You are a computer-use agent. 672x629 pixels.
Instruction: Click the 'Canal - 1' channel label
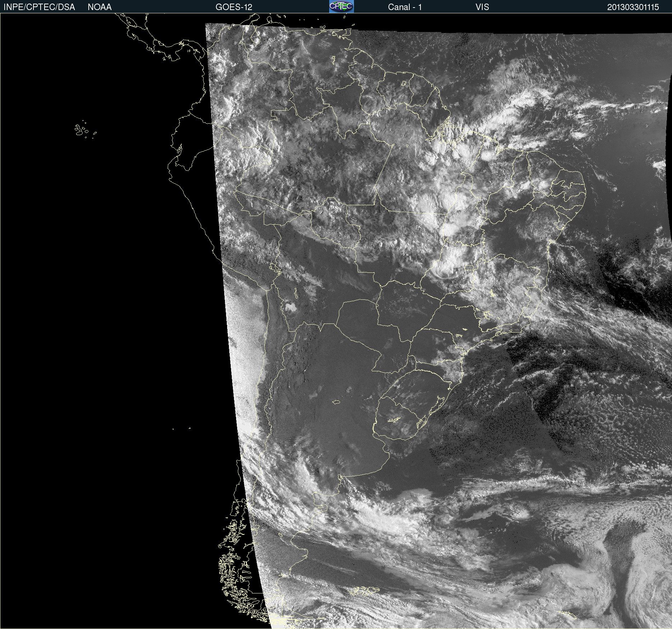point(405,7)
